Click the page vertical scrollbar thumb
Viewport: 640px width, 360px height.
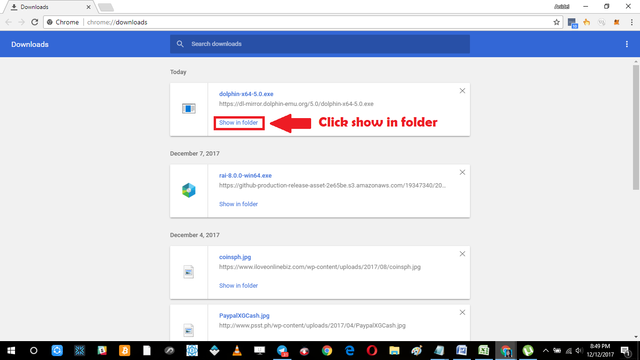coord(636,127)
